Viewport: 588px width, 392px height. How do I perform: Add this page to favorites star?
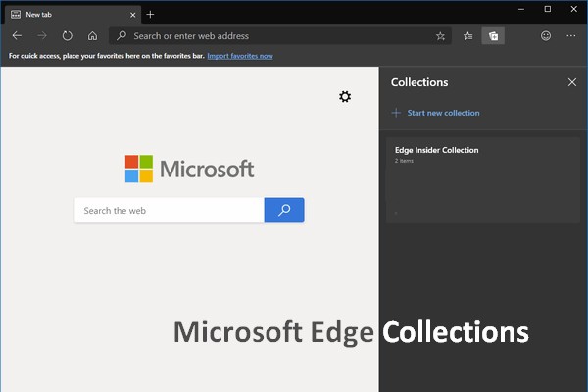point(440,36)
